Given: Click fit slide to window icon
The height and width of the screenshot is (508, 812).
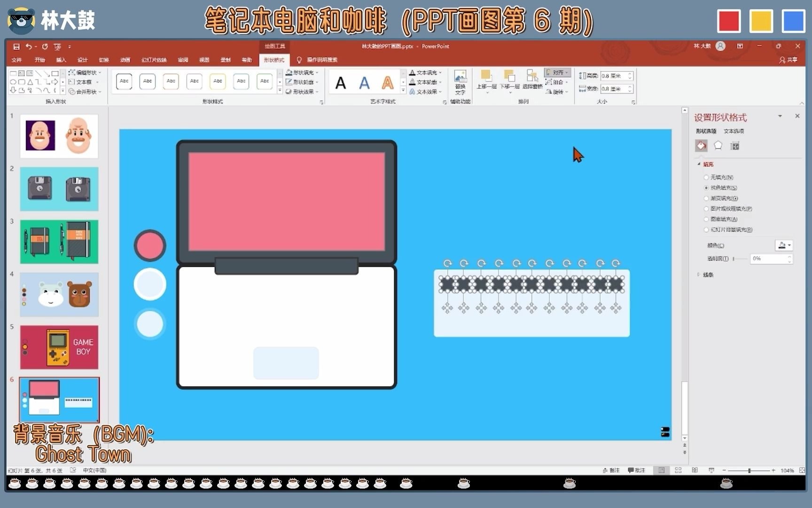Looking at the screenshot, I should [802, 470].
